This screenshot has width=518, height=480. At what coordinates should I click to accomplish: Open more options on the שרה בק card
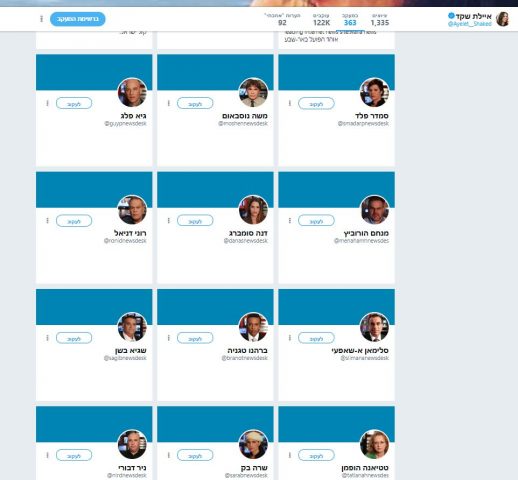coord(169,455)
